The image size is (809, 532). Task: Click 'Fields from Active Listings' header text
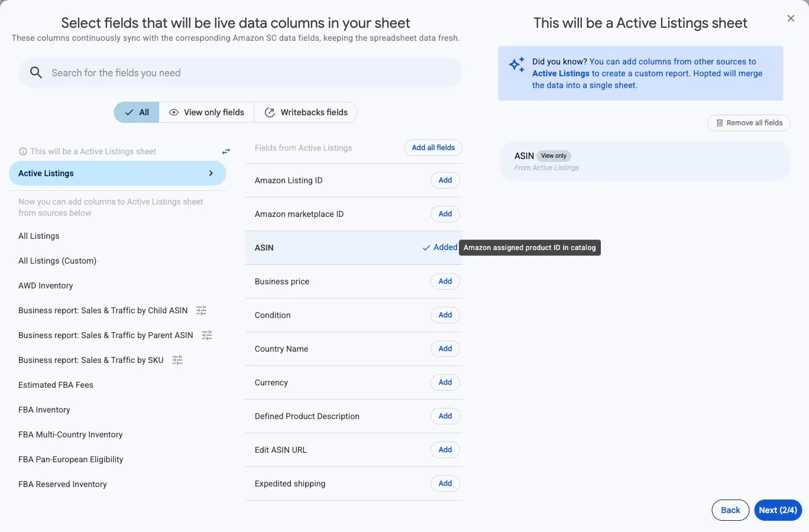tap(303, 148)
